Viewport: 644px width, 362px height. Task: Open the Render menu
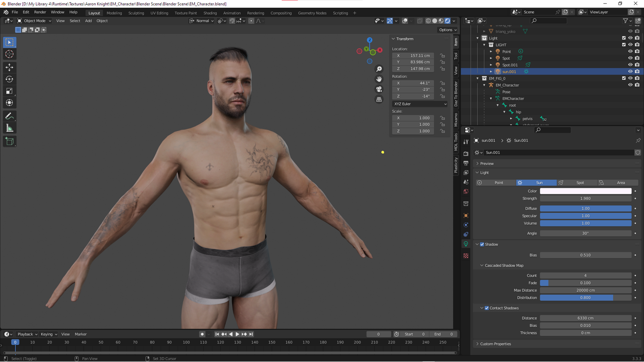pos(40,12)
